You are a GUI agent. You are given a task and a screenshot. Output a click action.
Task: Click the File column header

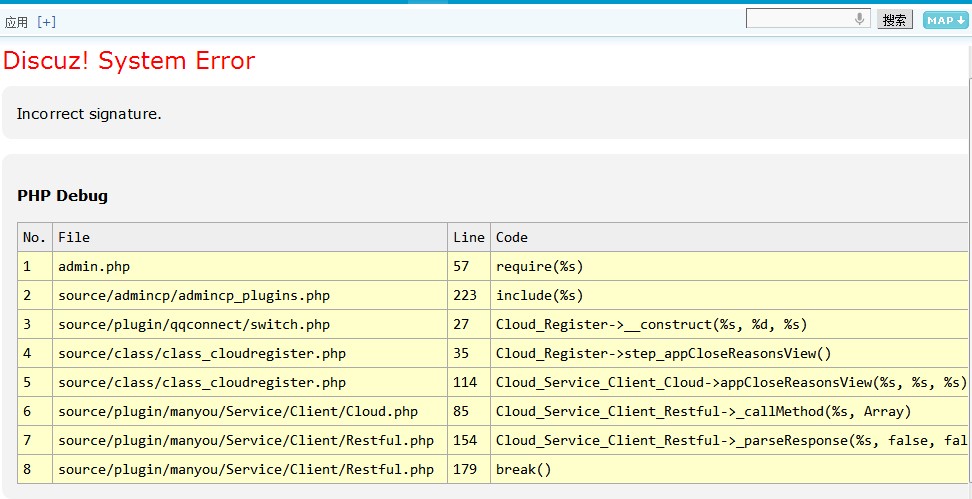74,237
